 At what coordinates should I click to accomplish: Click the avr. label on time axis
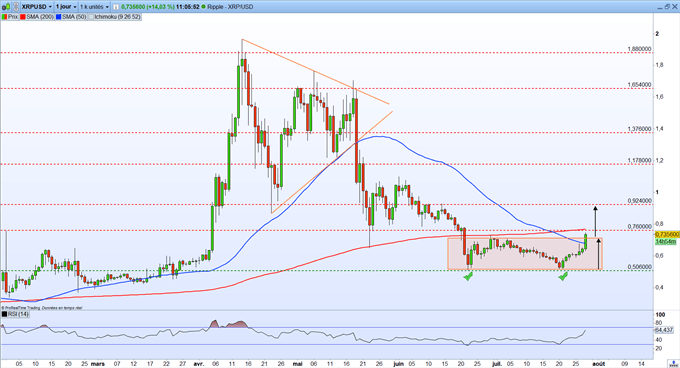point(199,364)
